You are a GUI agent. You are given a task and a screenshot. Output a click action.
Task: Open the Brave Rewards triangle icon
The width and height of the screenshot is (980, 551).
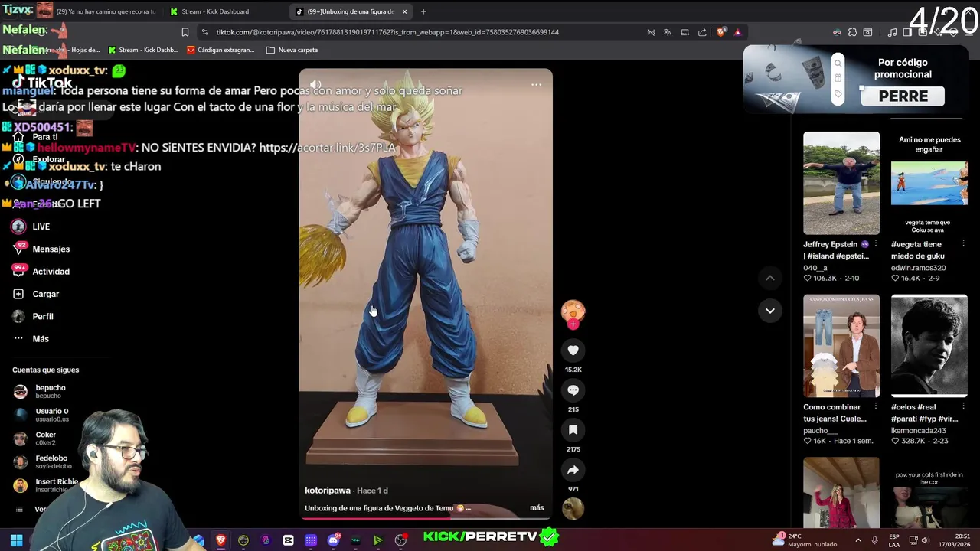737,32
